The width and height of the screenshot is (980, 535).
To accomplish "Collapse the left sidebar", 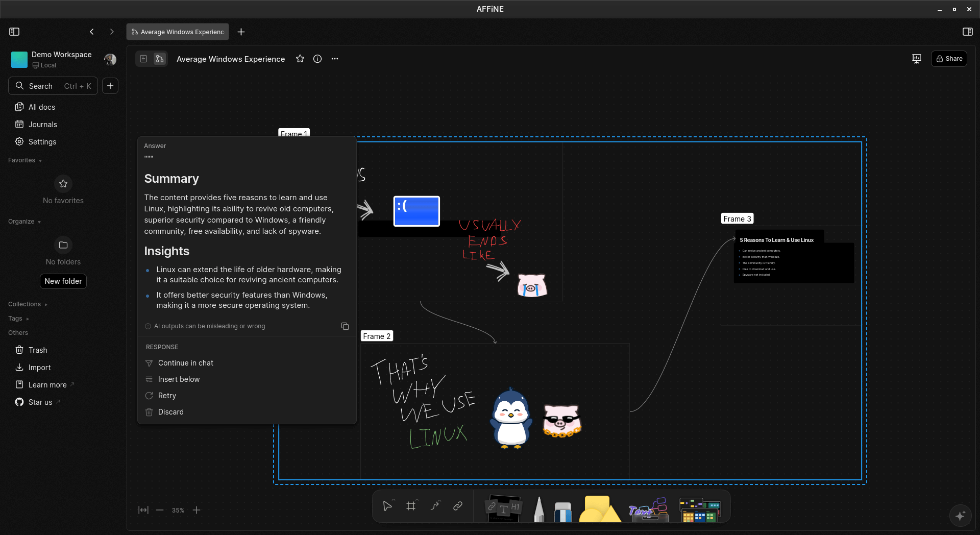I will pyautogui.click(x=14, y=31).
